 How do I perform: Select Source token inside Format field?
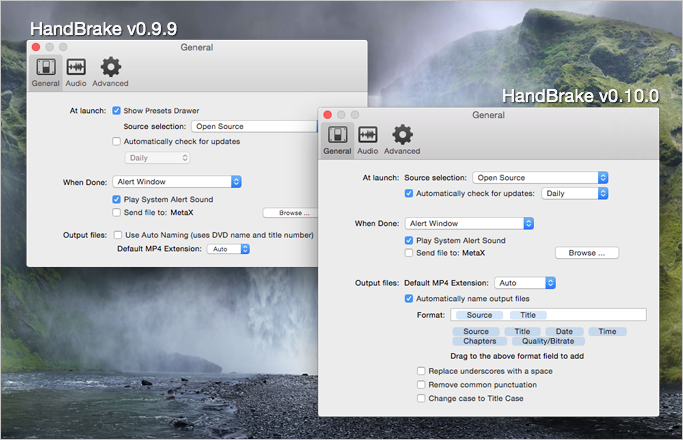tap(479, 315)
